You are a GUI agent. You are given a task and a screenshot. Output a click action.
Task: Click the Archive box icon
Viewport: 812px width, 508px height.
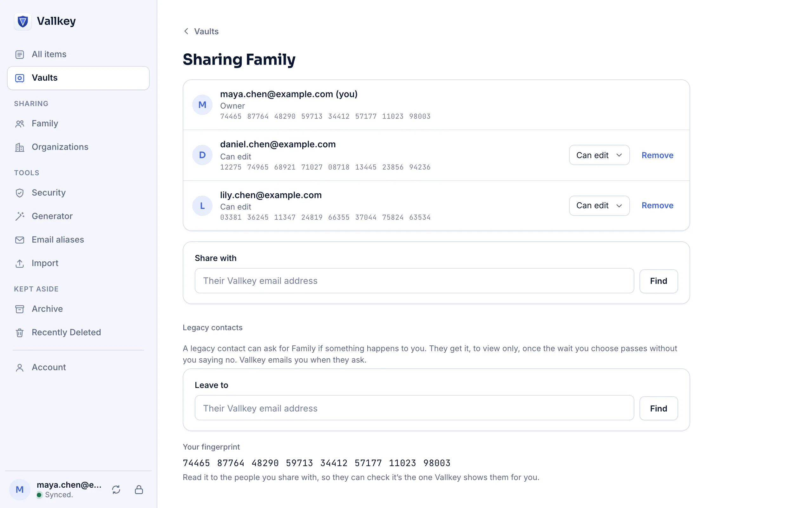coord(20,309)
